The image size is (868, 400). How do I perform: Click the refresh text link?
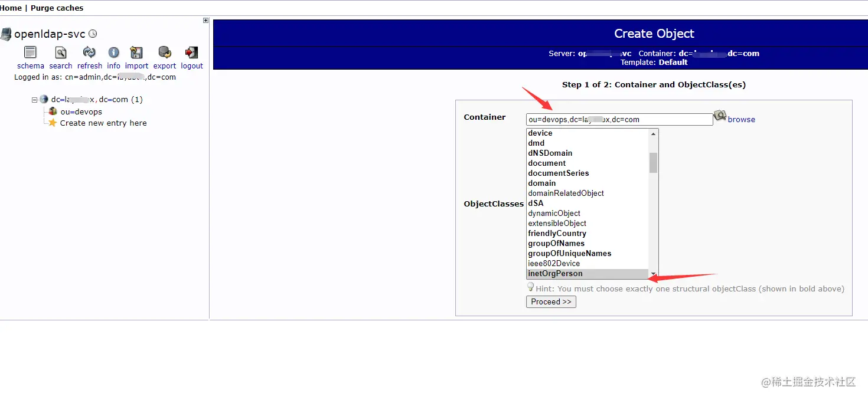pos(90,66)
